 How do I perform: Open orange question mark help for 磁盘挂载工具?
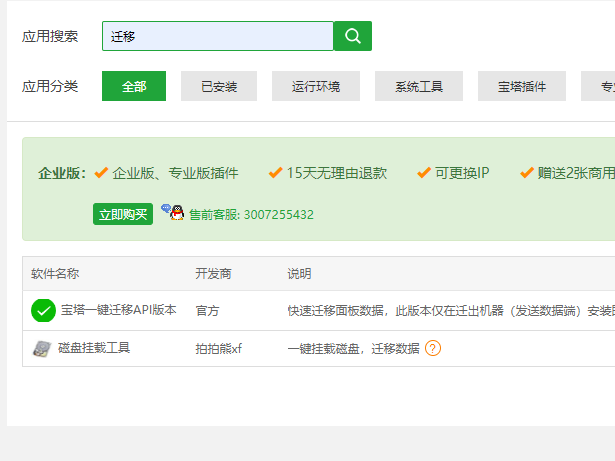pos(433,348)
